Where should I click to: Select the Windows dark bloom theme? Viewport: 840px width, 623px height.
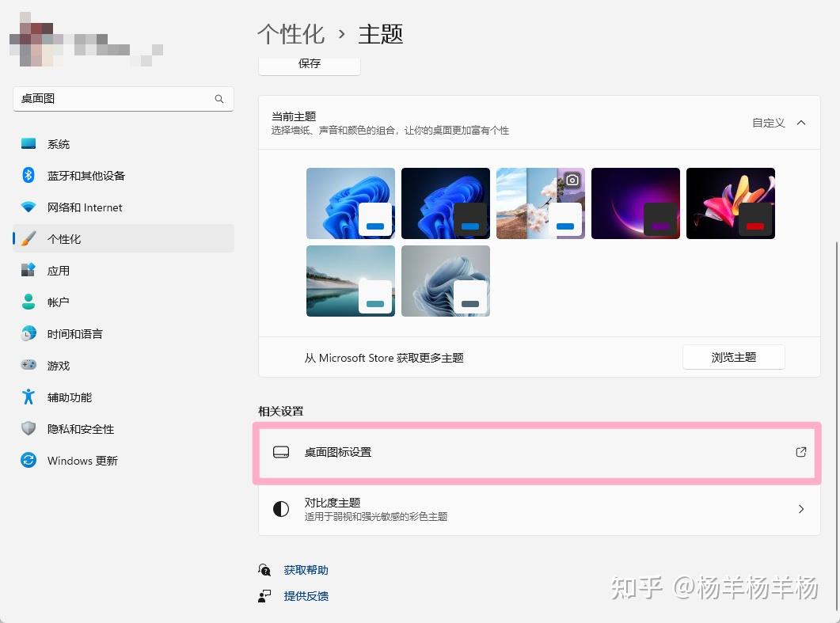tap(445, 203)
